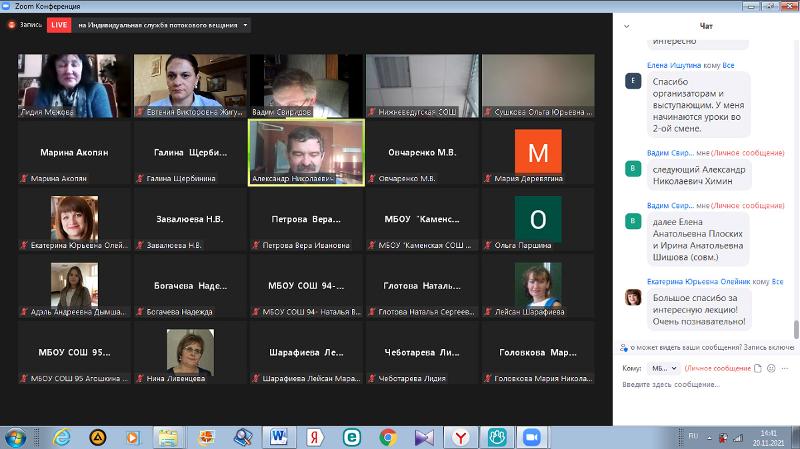Open the emoji picker in chat
This screenshot has width=800, height=449.
(x=772, y=368)
